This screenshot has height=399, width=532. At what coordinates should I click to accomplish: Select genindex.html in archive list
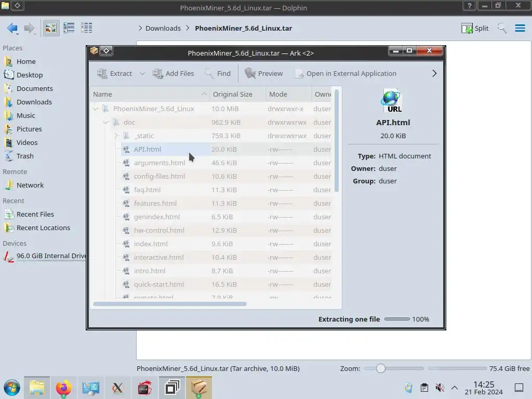pos(157,217)
